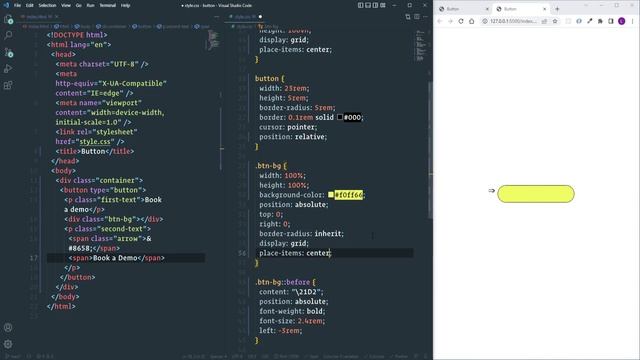640x360 pixels.
Task: Click the 'place-items: center;' line 56
Action: pos(295,253)
